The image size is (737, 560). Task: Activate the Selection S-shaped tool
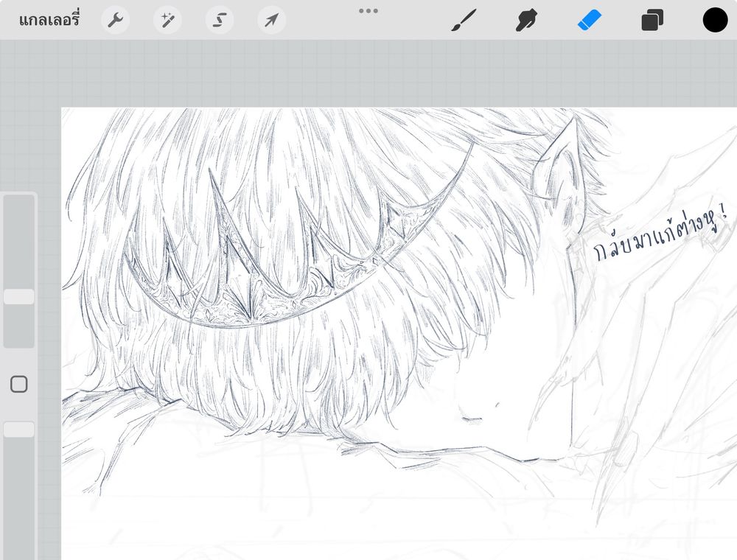tap(220, 20)
